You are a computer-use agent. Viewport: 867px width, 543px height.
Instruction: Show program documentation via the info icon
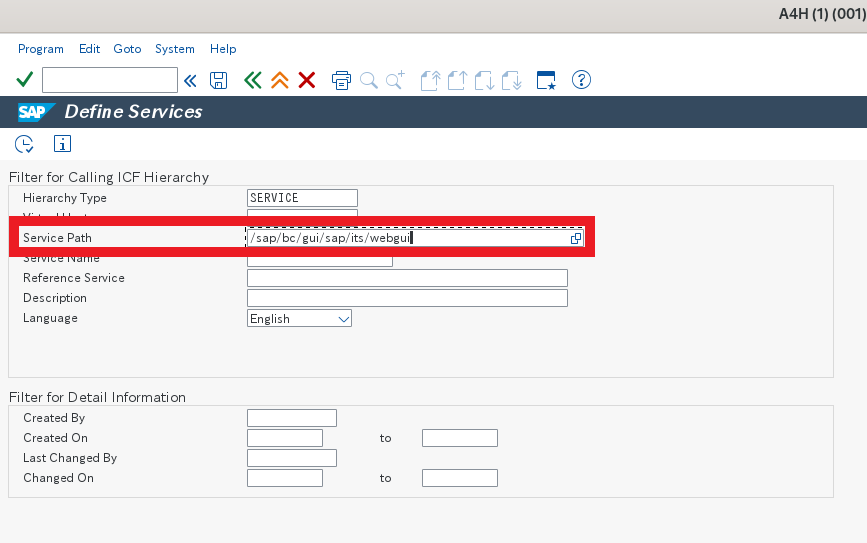click(62, 144)
